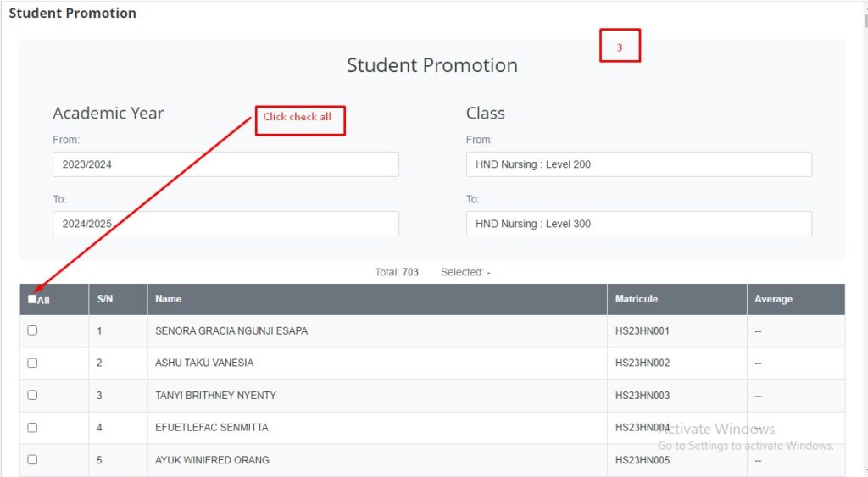This screenshot has width=868, height=477.
Task: Click the 'Click check all' annotation box
Action: (300, 119)
